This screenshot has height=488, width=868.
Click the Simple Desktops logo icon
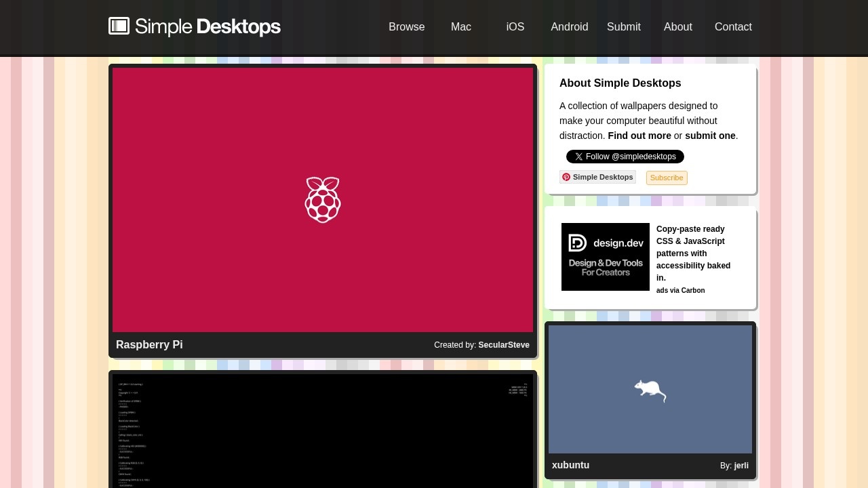tap(119, 26)
